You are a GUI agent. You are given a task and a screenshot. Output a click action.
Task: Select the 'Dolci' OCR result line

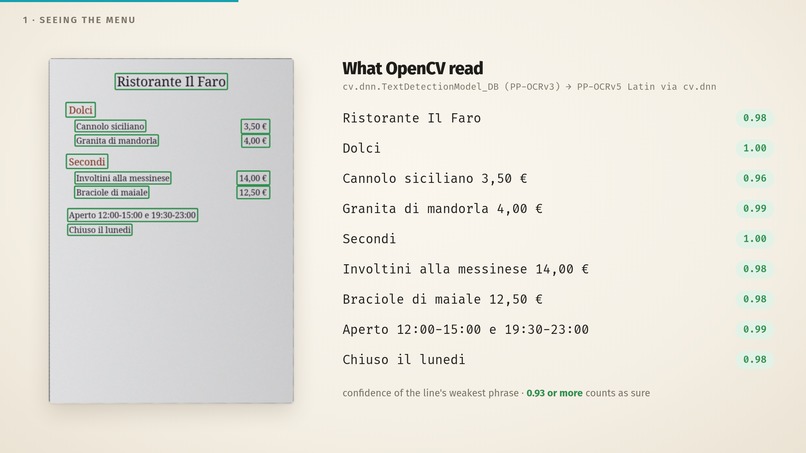pyautogui.click(x=361, y=148)
